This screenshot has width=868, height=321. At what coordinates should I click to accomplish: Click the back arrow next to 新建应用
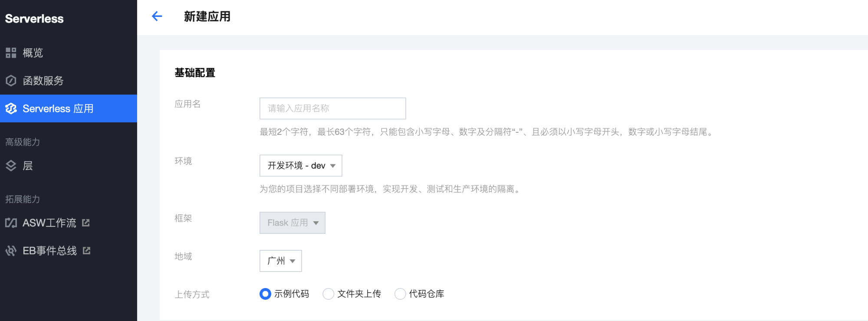tap(157, 16)
